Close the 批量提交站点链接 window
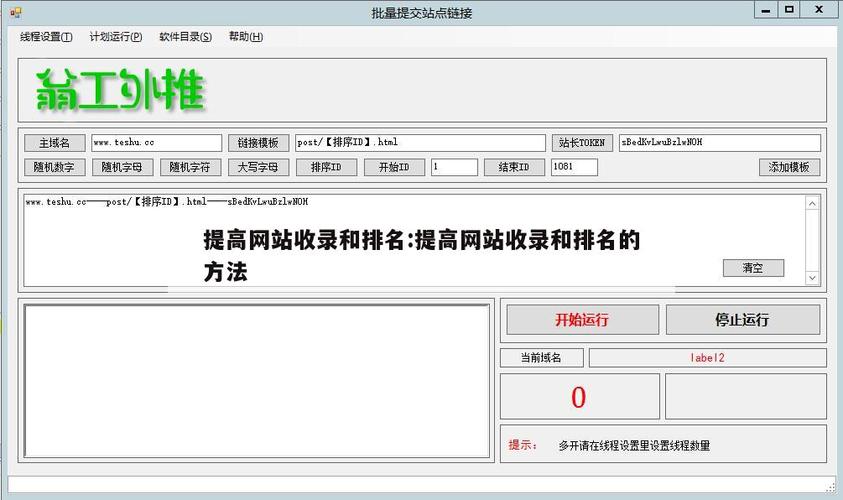Screen dimensions: 843x500 point(819,10)
